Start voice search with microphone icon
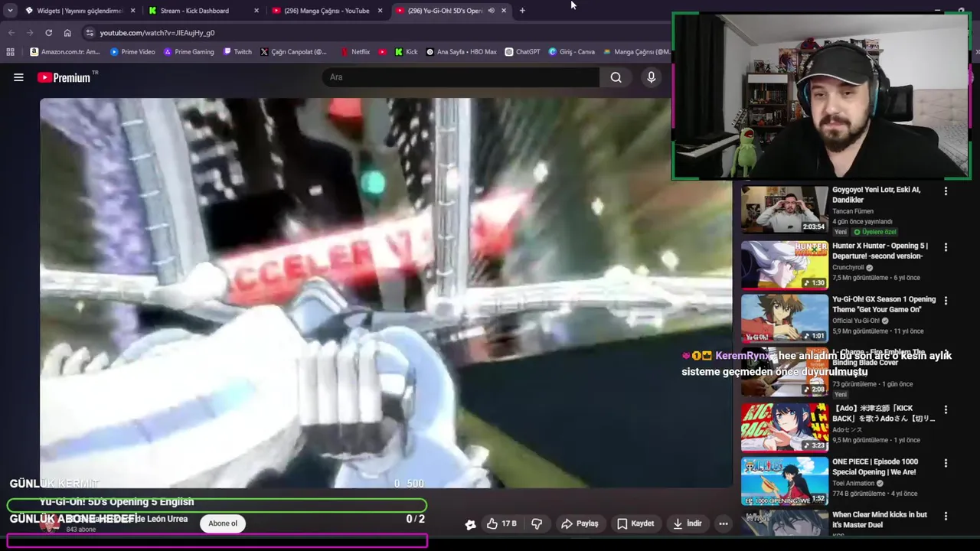This screenshot has width=980, height=551. point(652,77)
